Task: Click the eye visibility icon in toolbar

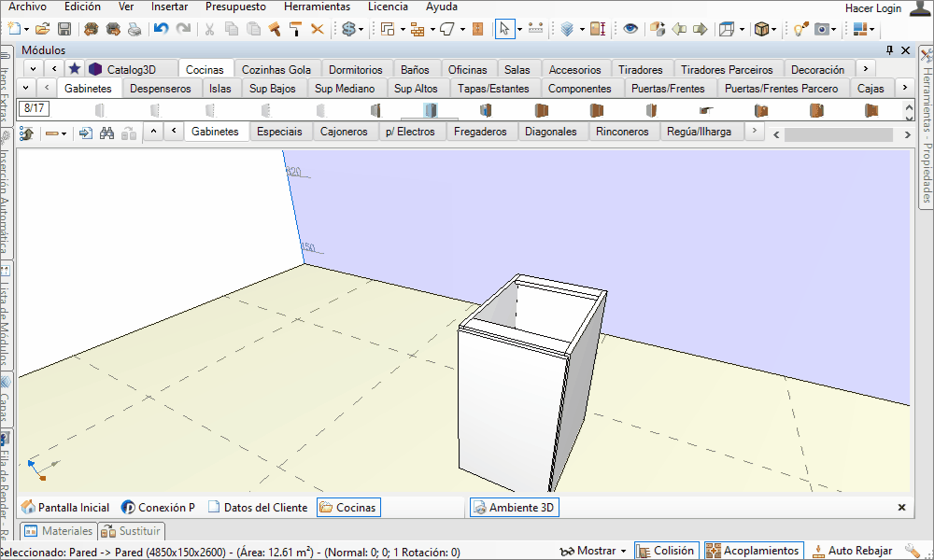Action: 630,29
